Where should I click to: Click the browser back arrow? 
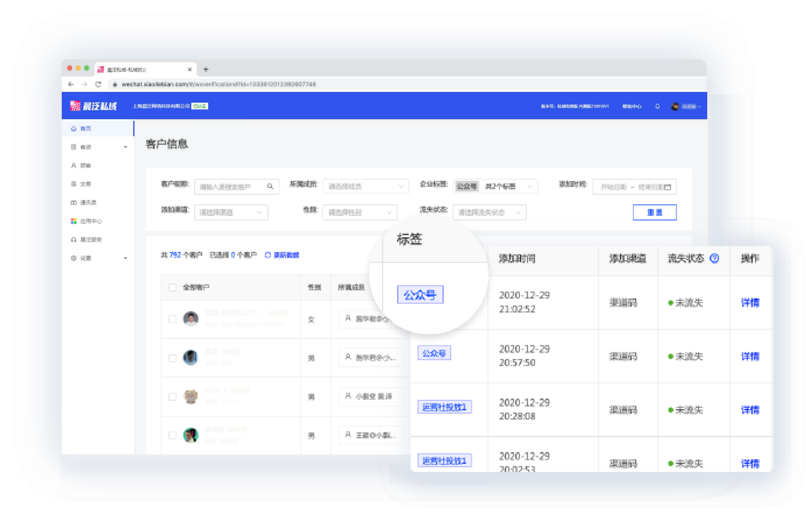click(71, 84)
